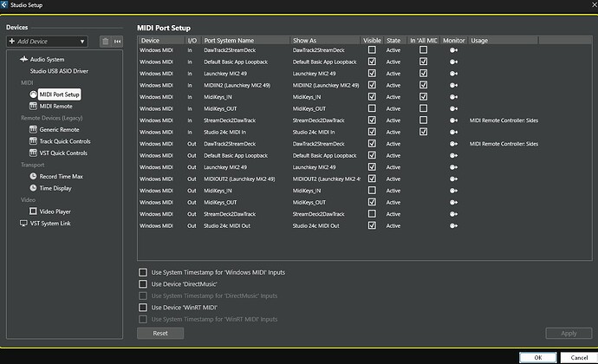Viewport: 598px width, 364px height.
Task: Uncheck Visible for Studio 24c MIDI Out
Action: [x=372, y=225]
